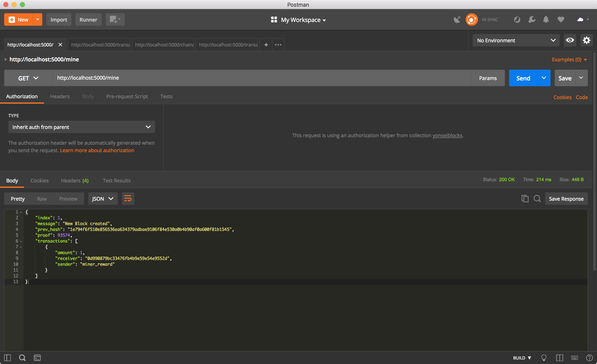Switch to last localhost:5000/transa tab
The height and width of the screenshot is (364, 597).
pos(227,45)
